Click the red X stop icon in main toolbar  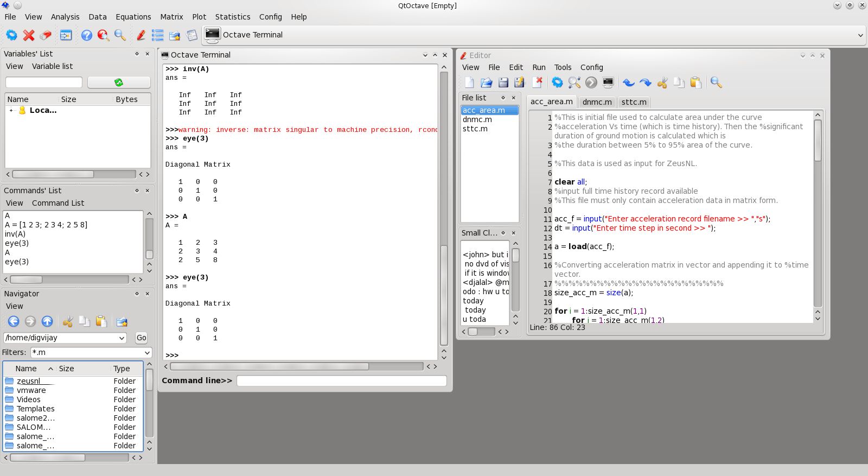pos(29,35)
